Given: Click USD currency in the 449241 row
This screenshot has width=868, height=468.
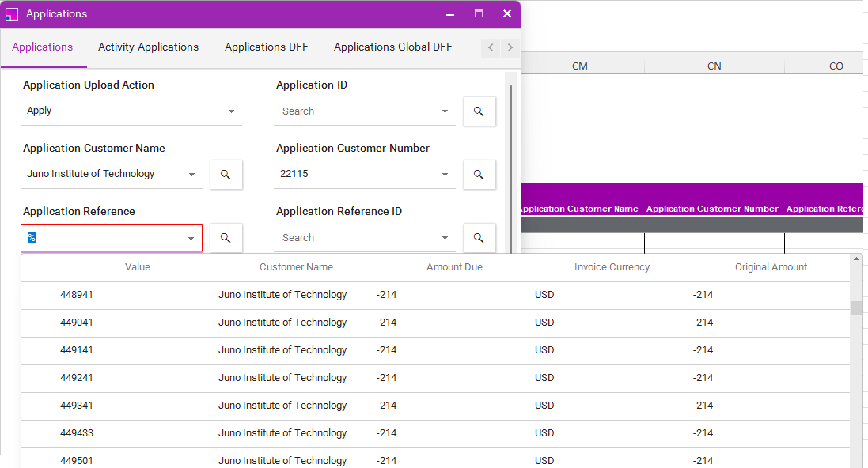Looking at the screenshot, I should pos(544,378).
